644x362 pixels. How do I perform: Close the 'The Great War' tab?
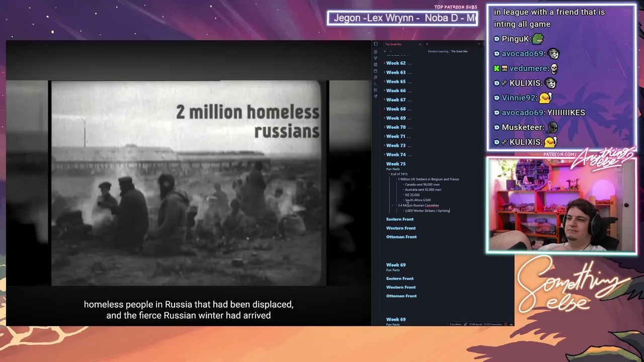tap(420, 44)
